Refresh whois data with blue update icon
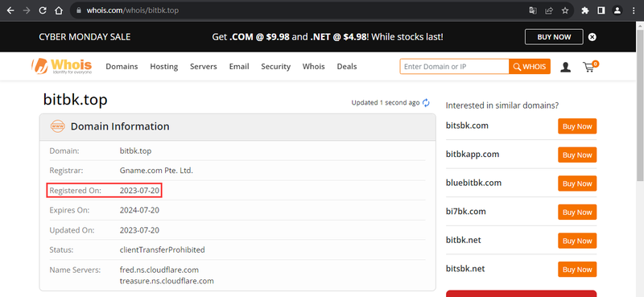Viewport: 644px width, 297px height. point(426,103)
